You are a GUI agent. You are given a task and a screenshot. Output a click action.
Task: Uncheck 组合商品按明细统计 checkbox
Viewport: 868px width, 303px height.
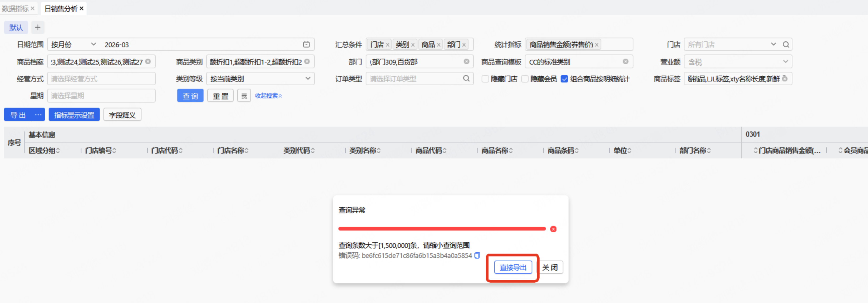(x=564, y=79)
